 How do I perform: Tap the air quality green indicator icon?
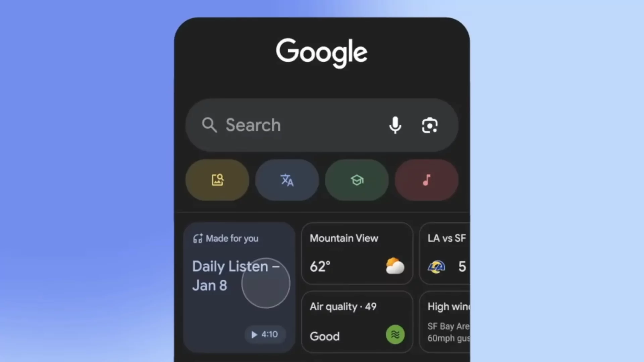pos(395,334)
